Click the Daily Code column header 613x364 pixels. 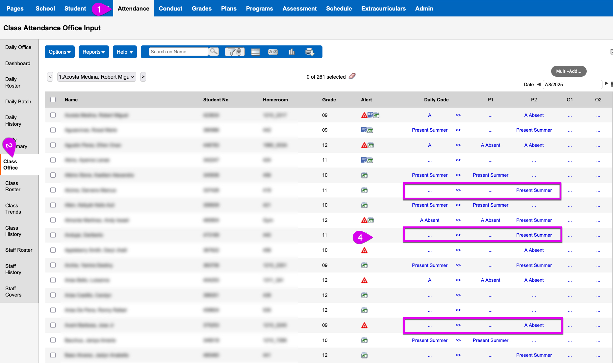(436, 100)
